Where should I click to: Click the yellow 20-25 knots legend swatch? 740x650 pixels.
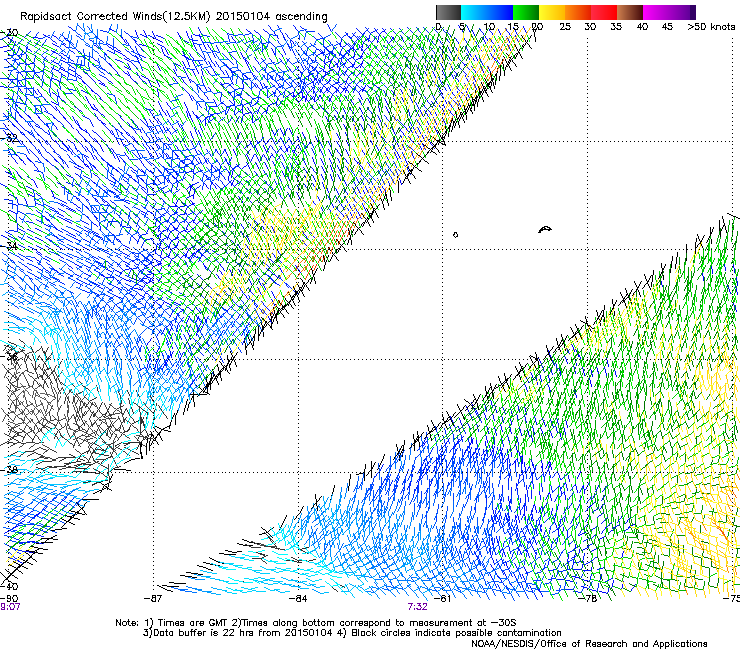tap(552, 12)
